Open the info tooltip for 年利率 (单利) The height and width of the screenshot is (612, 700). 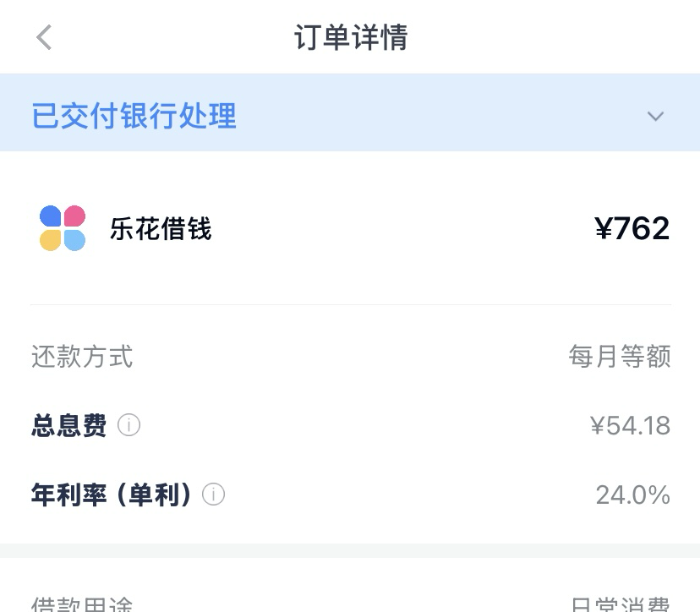[214, 494]
